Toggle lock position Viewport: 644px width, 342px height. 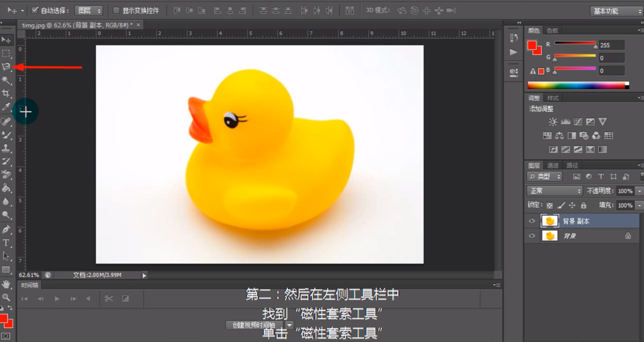[x=572, y=206]
